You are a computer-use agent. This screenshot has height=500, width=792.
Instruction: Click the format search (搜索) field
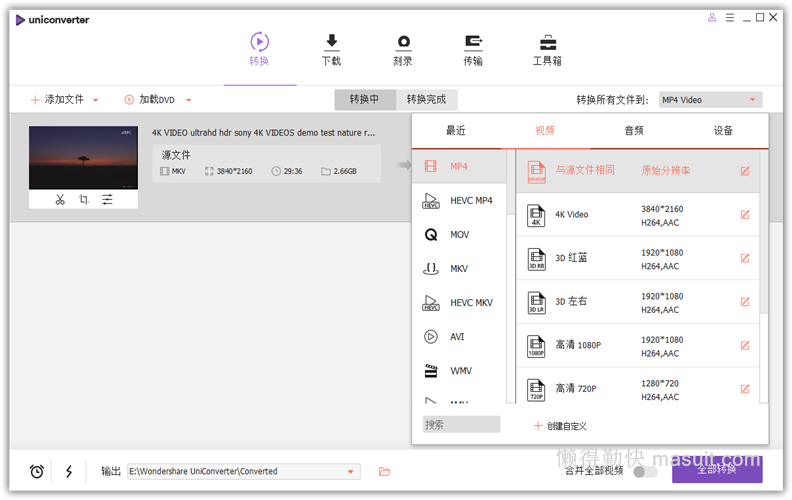pyautogui.click(x=461, y=425)
